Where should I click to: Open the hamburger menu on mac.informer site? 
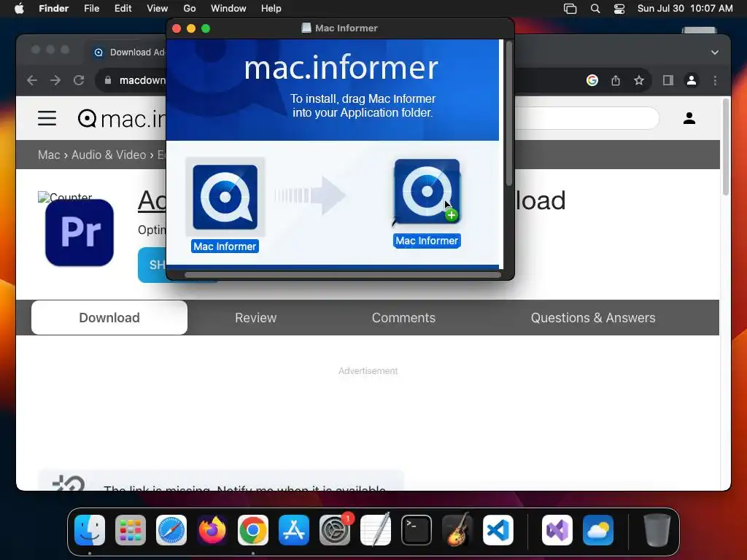(x=47, y=118)
